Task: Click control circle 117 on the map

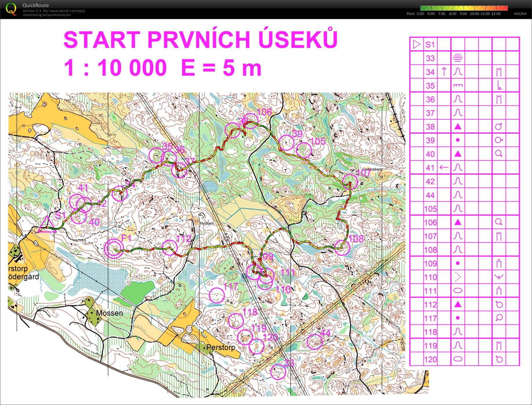Action: [x=217, y=295]
